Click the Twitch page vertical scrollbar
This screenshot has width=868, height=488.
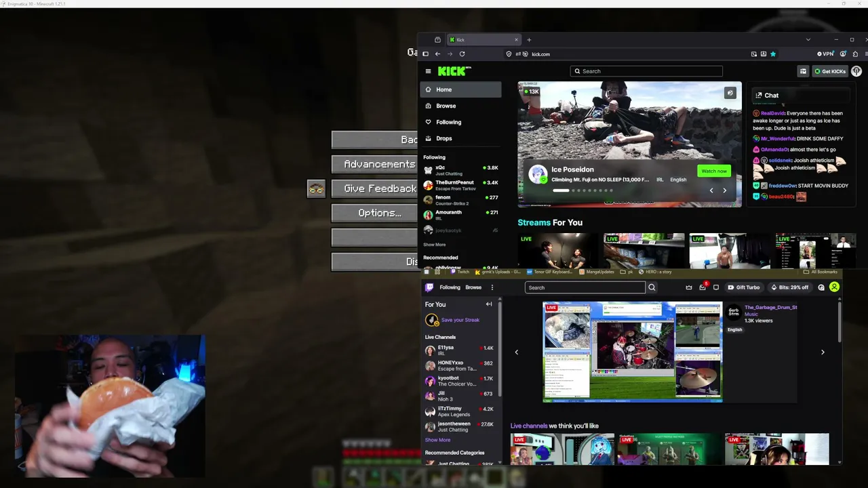pyautogui.click(x=840, y=322)
